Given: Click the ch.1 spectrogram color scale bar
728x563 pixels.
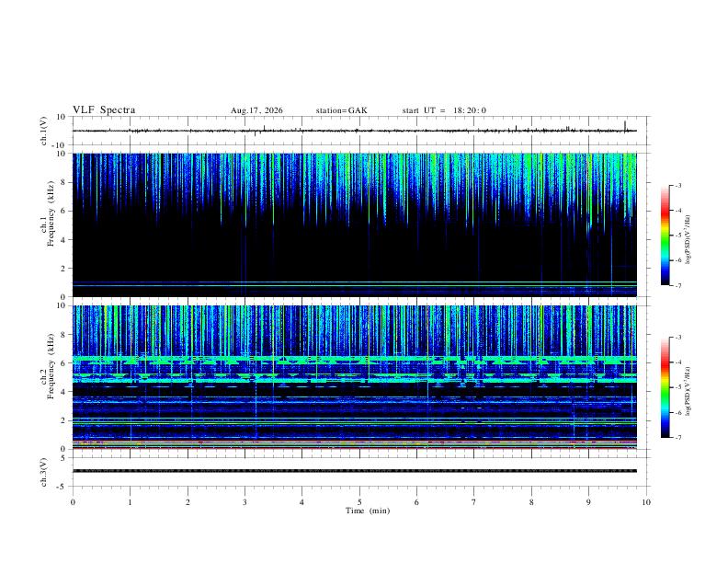Looking at the screenshot, I should pos(665,235).
